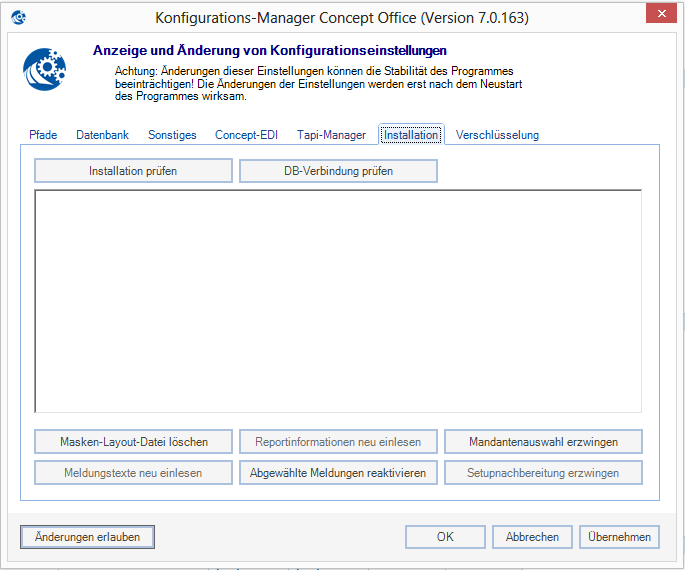Click inside the empty results output box
This screenshot has width=685, height=570.
[x=338, y=300]
